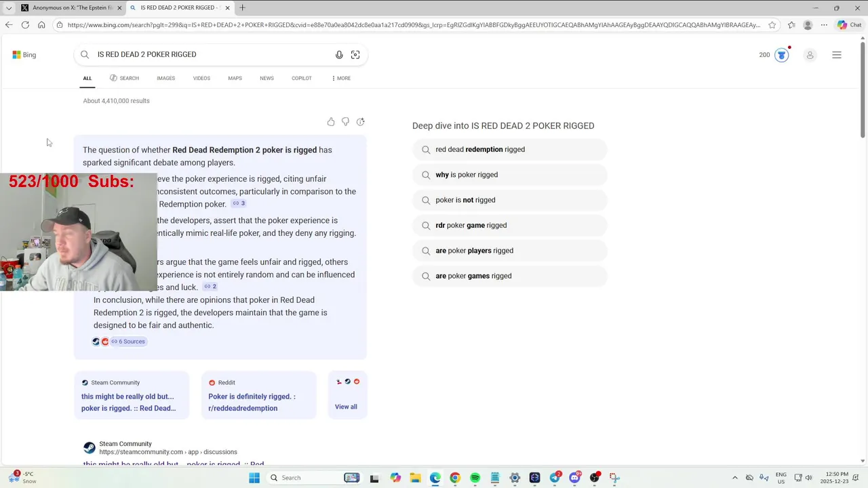
Task: Click the taskbar Search box
Action: click(x=315, y=478)
